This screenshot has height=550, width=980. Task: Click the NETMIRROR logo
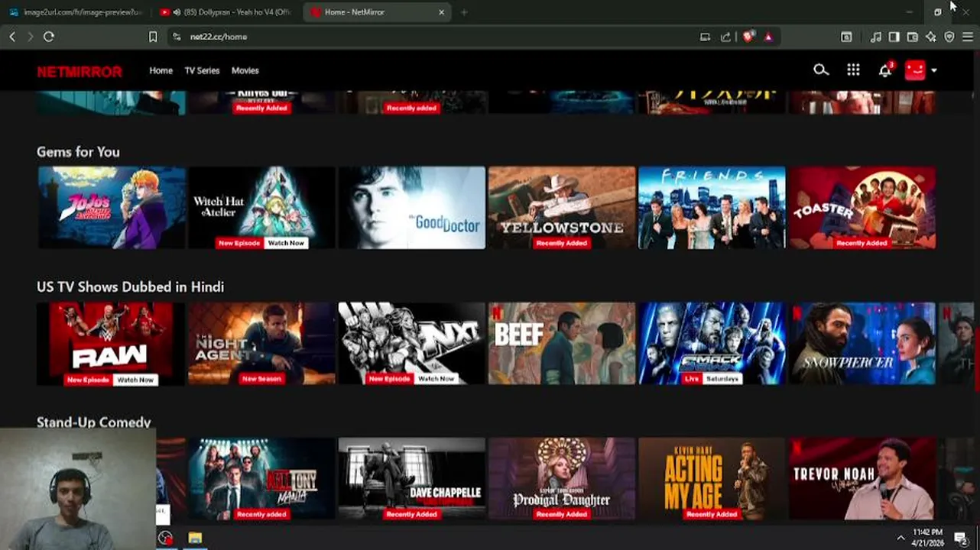click(80, 72)
